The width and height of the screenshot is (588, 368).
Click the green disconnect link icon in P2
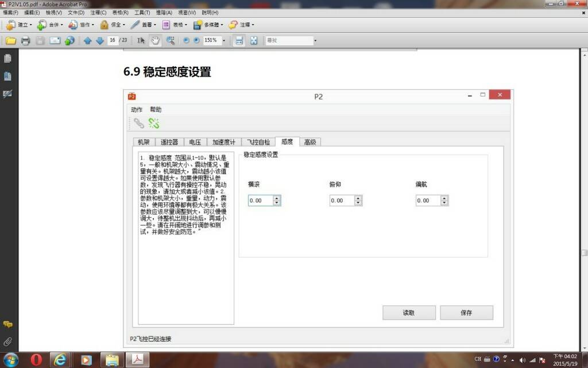(154, 123)
